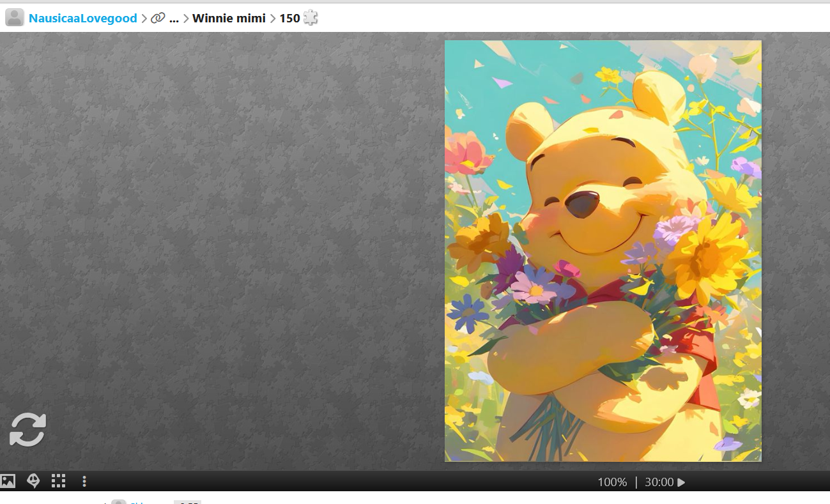Click the gray user avatar icon
Viewport: 830px width, 504px height.
click(15, 18)
